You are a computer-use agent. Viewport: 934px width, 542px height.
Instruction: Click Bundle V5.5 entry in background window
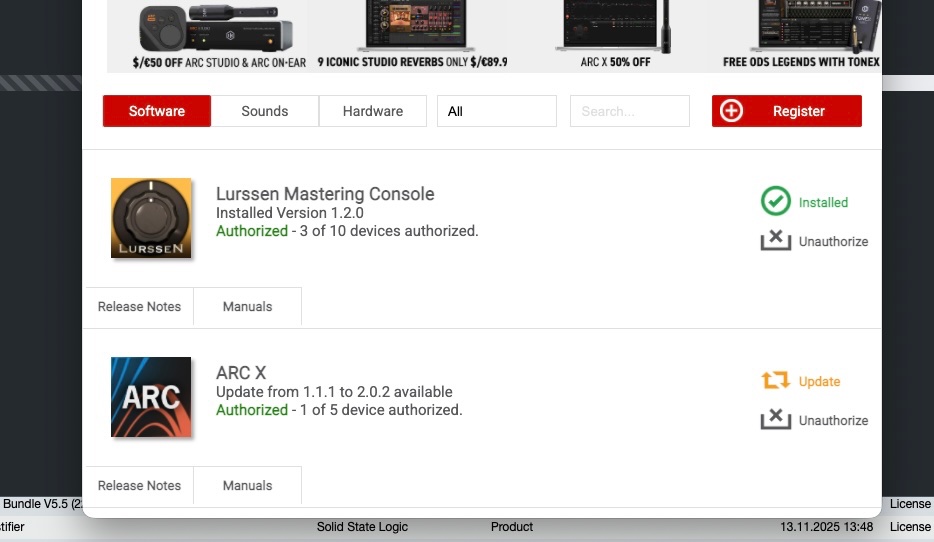[42, 504]
